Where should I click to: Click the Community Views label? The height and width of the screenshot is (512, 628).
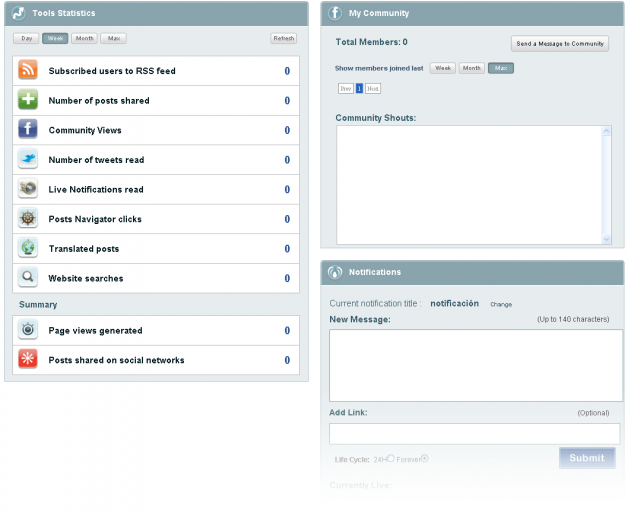point(85,130)
